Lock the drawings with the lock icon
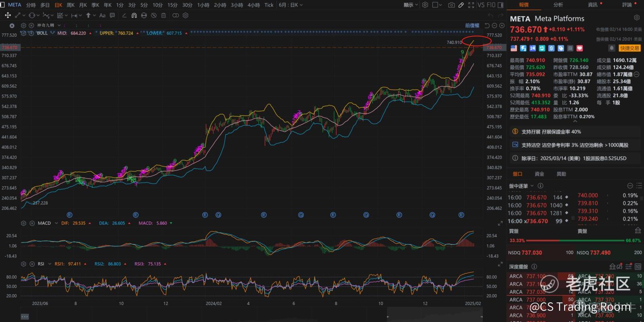 pos(144,15)
